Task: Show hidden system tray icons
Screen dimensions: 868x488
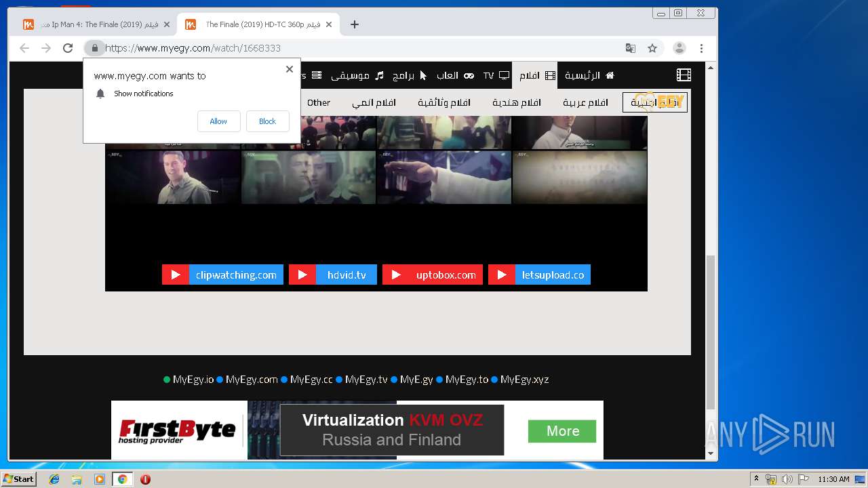Action: [x=756, y=479]
